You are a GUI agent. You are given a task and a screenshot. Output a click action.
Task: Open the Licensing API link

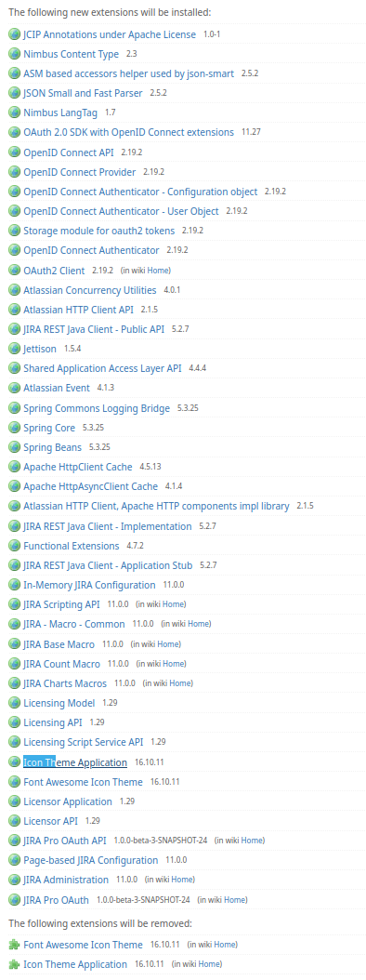52,723
